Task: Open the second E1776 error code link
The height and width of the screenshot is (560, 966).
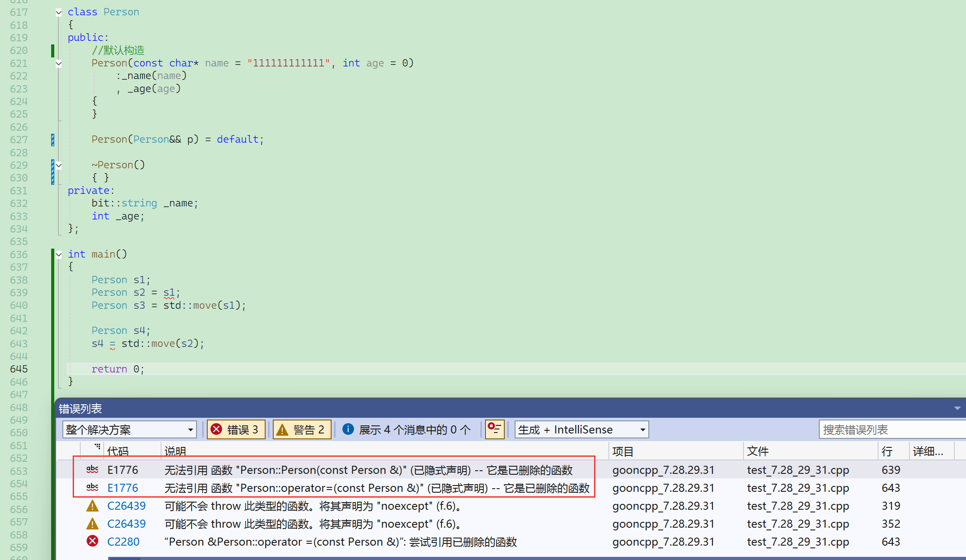Action: 122,488
